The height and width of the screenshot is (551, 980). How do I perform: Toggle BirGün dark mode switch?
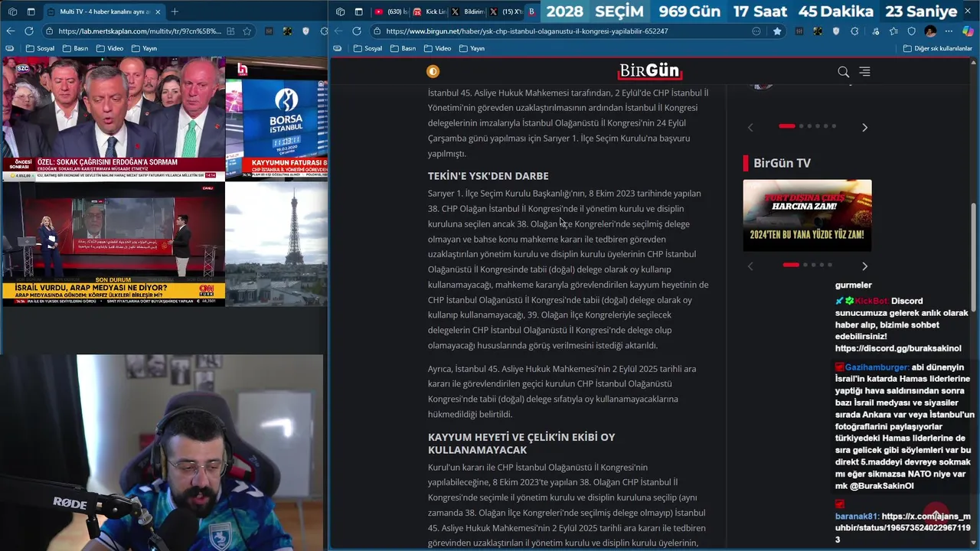click(433, 71)
